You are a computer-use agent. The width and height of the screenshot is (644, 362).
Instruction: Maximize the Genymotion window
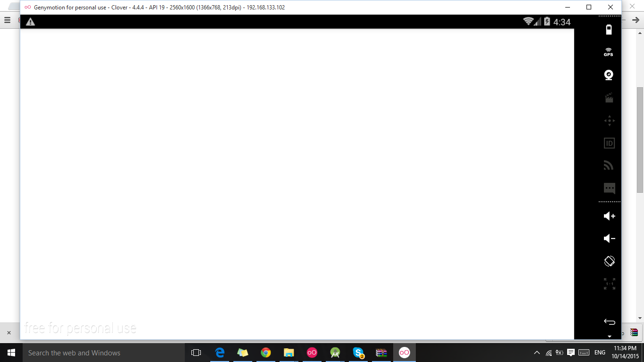pos(589,7)
